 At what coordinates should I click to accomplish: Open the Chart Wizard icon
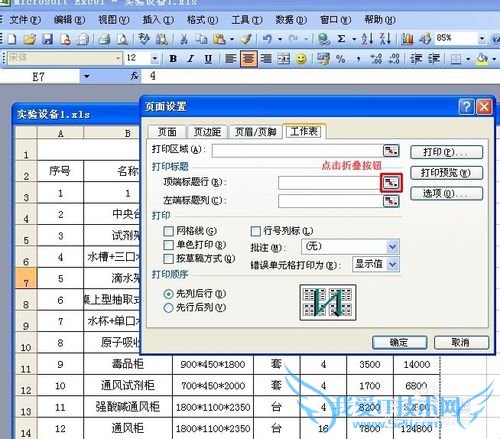[x=407, y=39]
